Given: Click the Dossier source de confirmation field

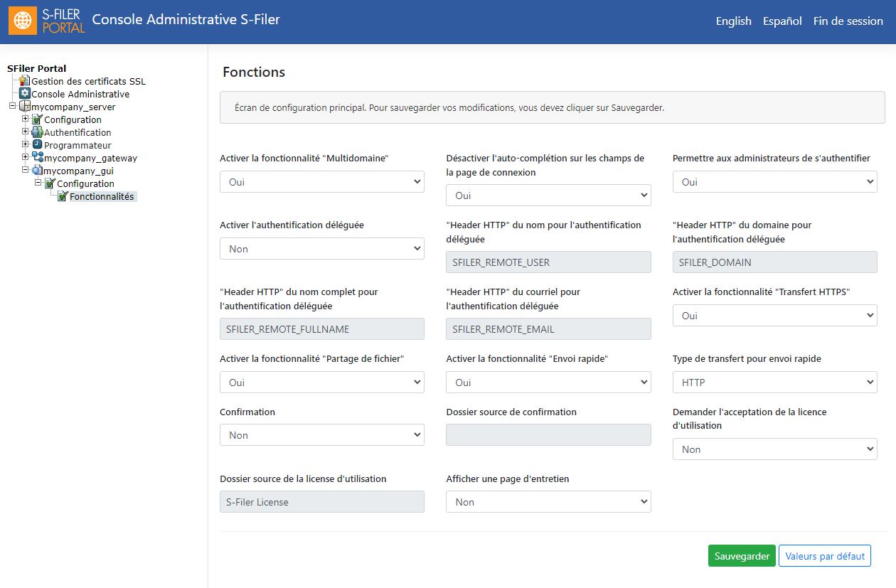Looking at the screenshot, I should click(x=548, y=435).
